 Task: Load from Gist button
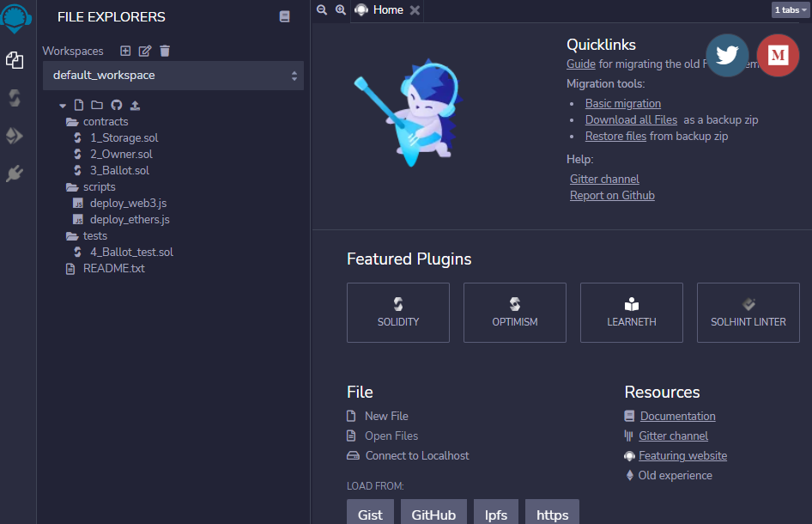pyautogui.click(x=370, y=513)
